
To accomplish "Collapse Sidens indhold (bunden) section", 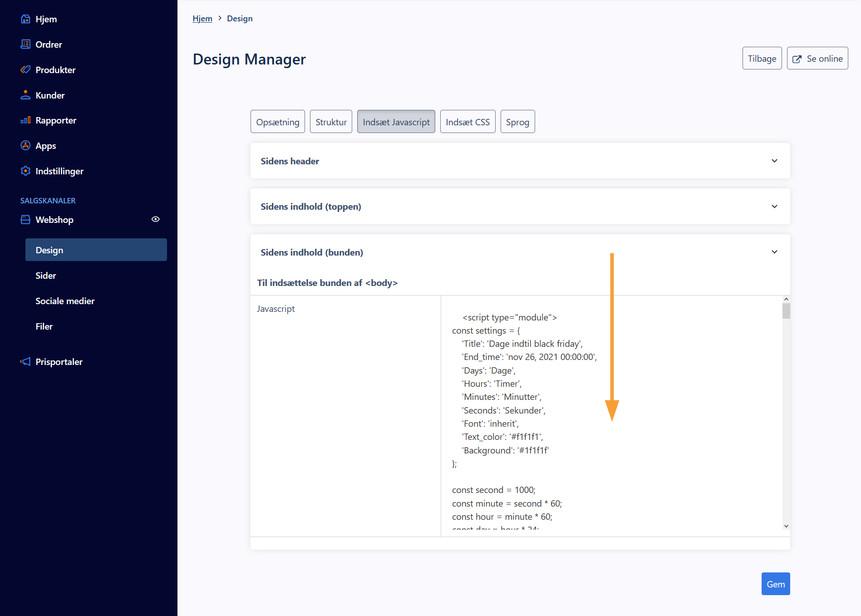I will [774, 252].
